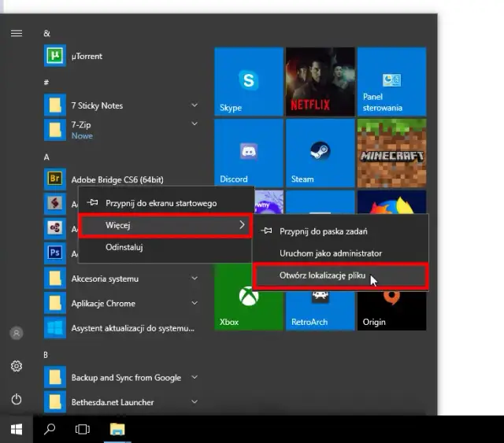504x443 pixels.
Task: Jump to the # letter header
Action: tap(46, 83)
